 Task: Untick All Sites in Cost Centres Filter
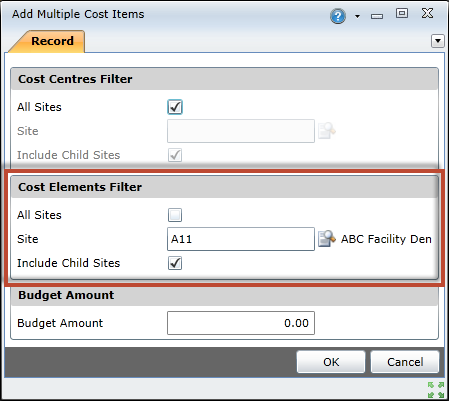(x=175, y=107)
